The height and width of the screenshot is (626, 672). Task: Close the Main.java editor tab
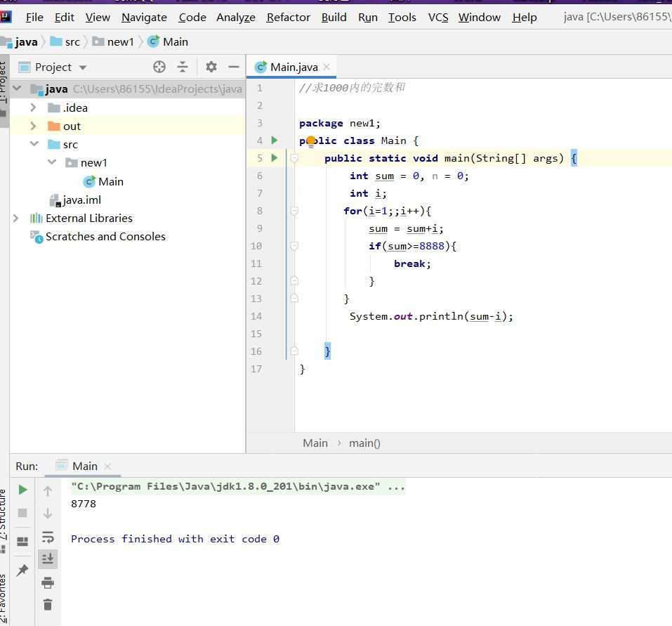327,67
